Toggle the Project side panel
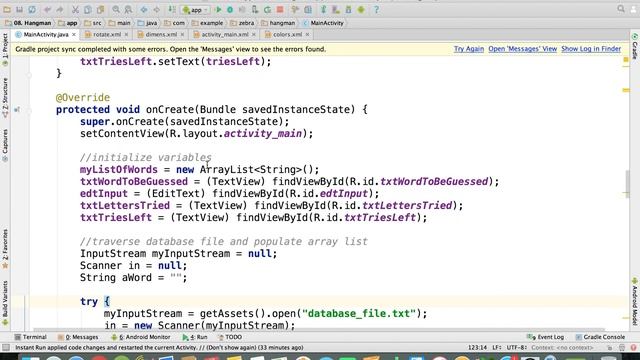 [5, 49]
